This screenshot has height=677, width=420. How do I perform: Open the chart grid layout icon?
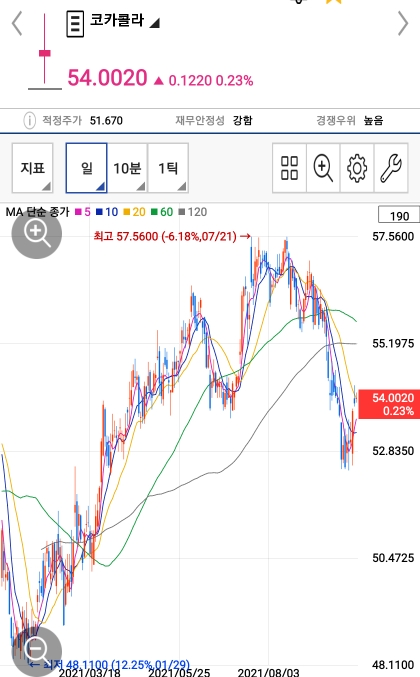click(289, 168)
